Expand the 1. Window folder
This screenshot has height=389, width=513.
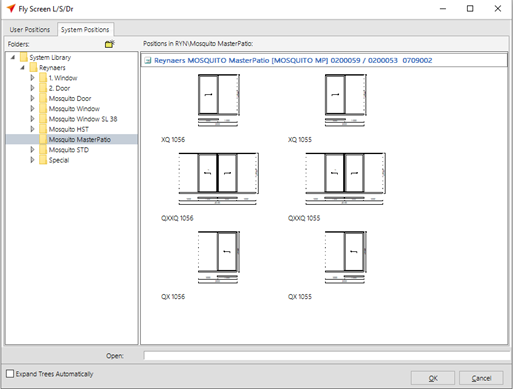pos(32,78)
